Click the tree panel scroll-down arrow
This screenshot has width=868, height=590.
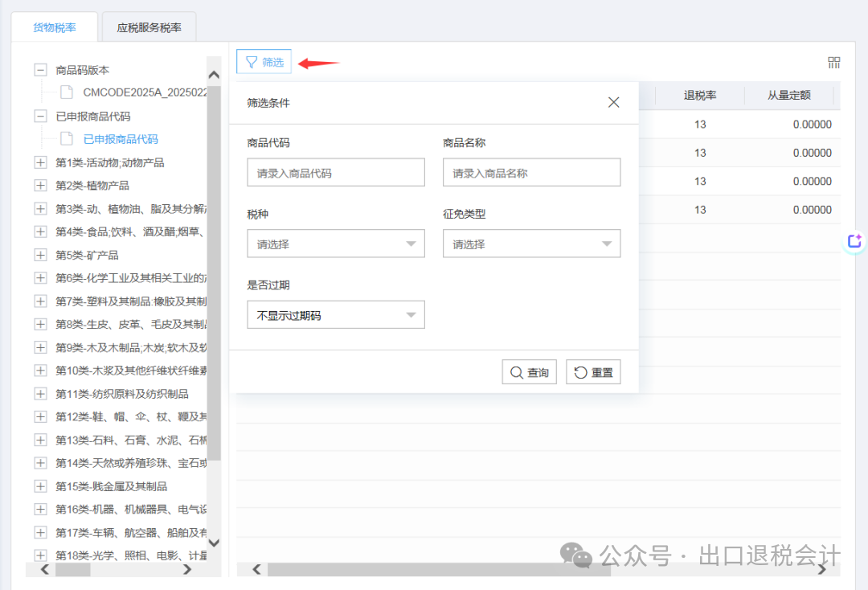[214, 543]
